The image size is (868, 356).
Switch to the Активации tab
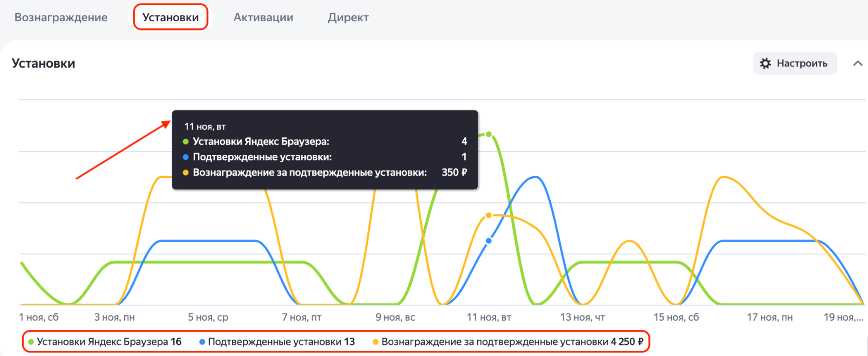click(x=263, y=17)
